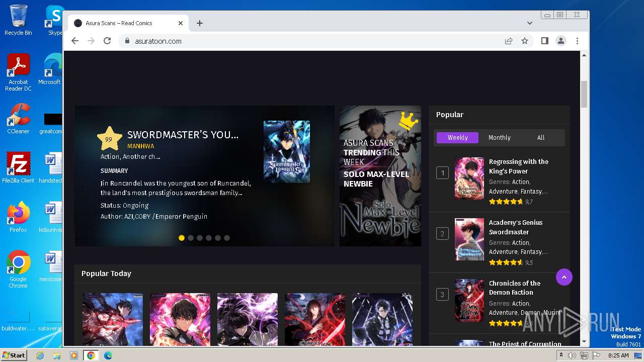Reload the asuratoon.com page
Screen dimensions: 644x362
[x=107, y=41]
